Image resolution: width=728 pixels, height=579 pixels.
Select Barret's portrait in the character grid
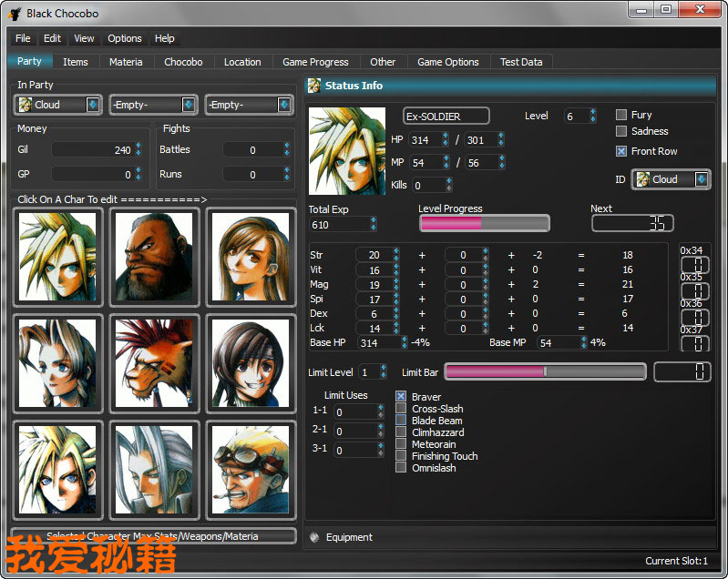[154, 257]
